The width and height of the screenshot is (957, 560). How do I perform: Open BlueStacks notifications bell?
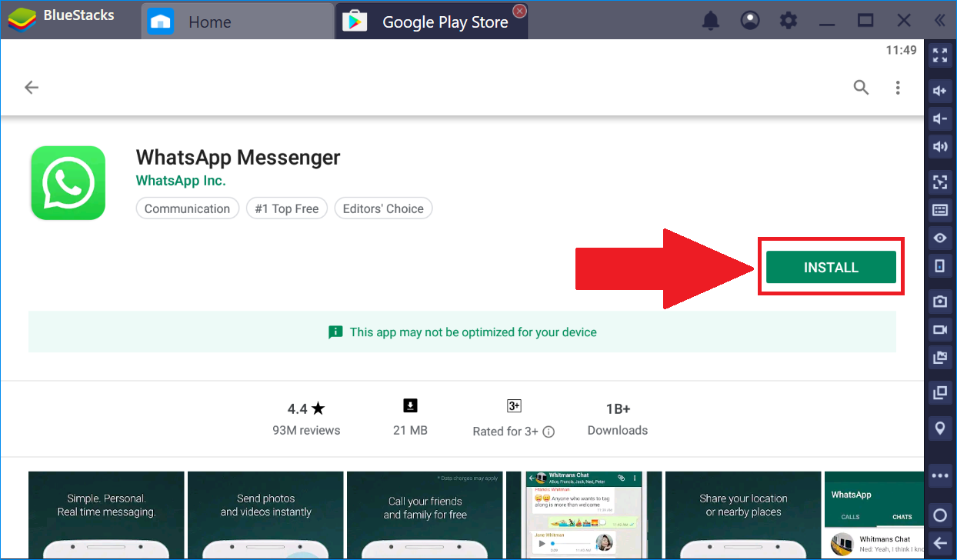[711, 21]
